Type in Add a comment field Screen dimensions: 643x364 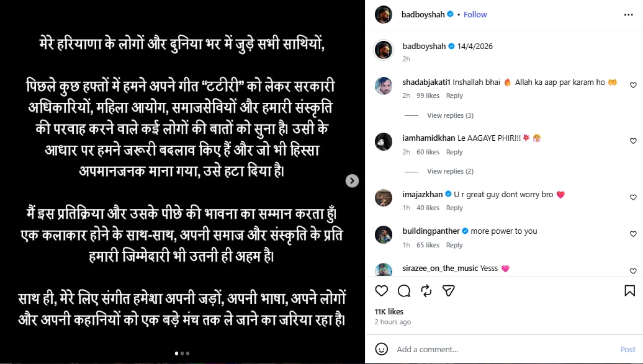coord(503,349)
